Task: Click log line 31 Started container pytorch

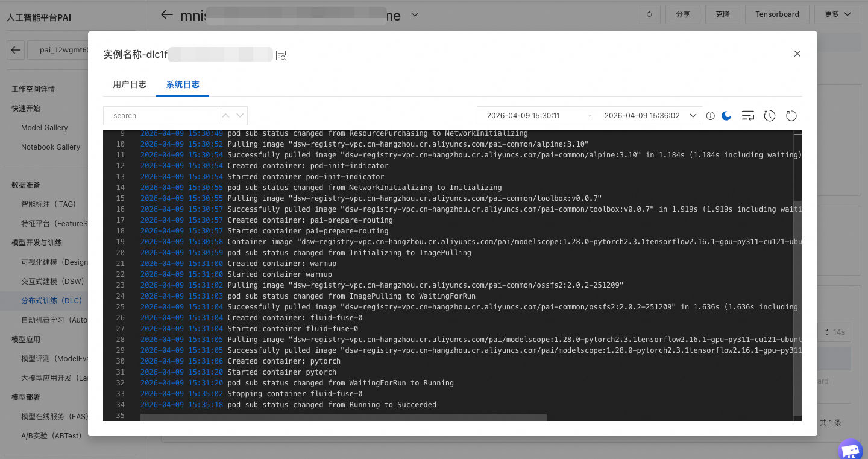Action: coord(282,372)
